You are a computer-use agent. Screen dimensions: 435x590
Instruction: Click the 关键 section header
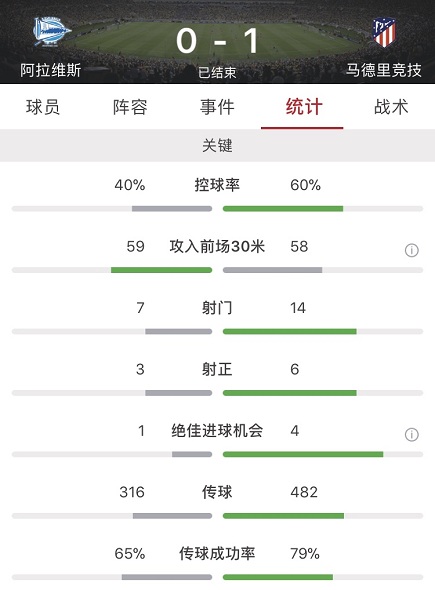click(218, 146)
